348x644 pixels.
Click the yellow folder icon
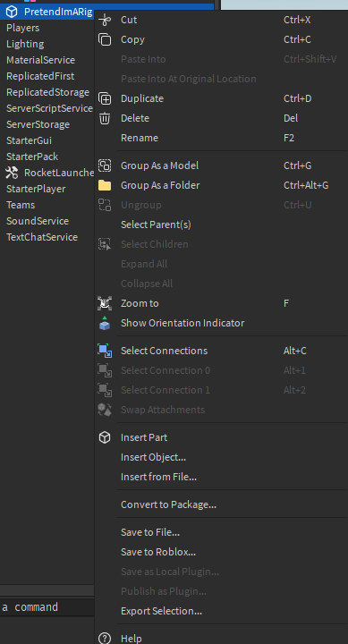click(105, 185)
